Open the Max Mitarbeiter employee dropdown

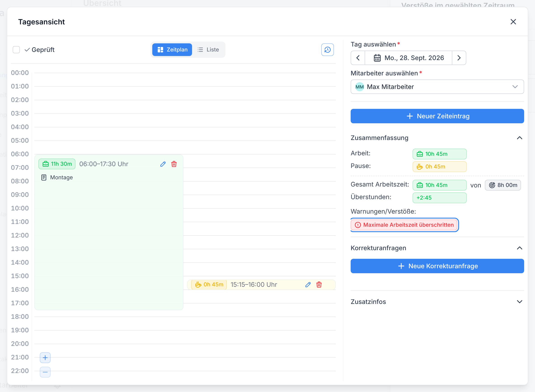tap(437, 87)
